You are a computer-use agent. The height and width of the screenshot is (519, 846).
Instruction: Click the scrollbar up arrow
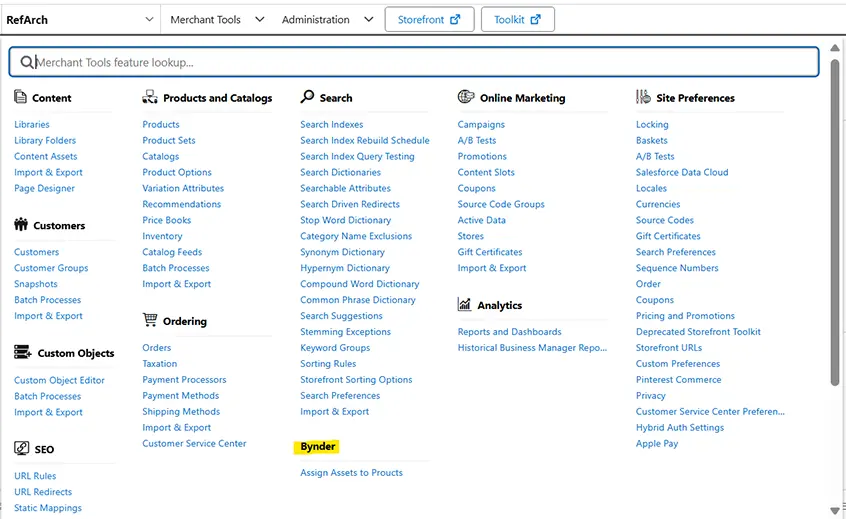(x=835, y=48)
